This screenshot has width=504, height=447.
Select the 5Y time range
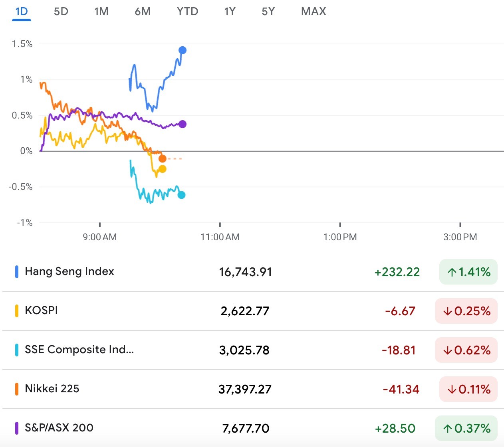268,12
